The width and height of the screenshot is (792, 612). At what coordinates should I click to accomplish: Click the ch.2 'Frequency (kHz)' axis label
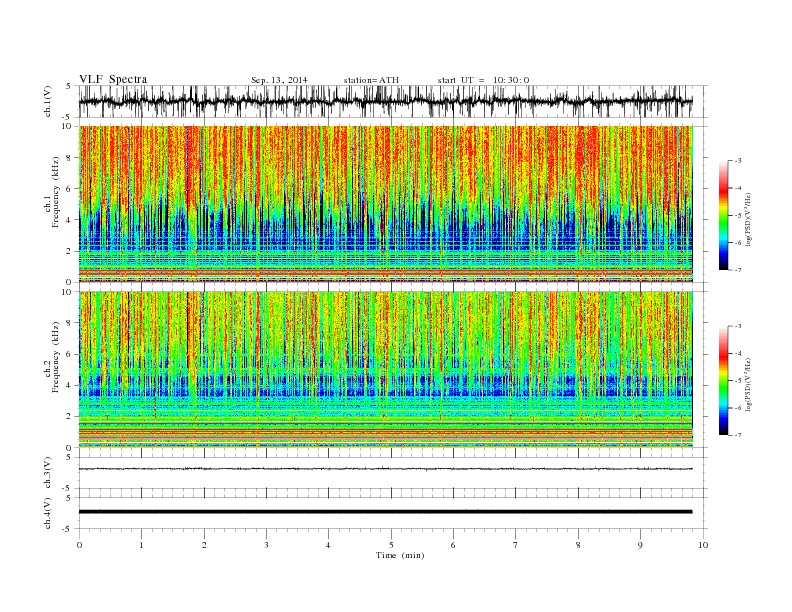(56, 356)
